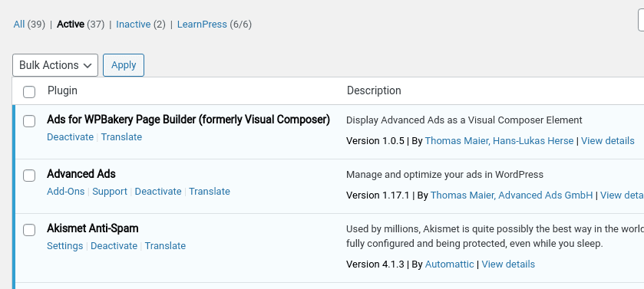The image size is (644, 289).
Task: Open Advanced Ads Add-Ons link
Action: click(66, 192)
